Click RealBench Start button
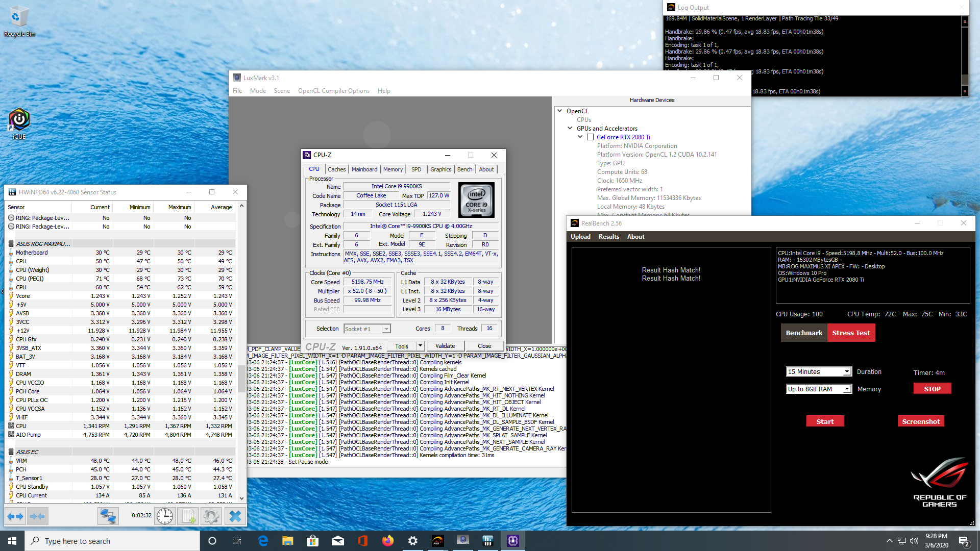Image resolution: width=980 pixels, height=551 pixels. coord(825,421)
